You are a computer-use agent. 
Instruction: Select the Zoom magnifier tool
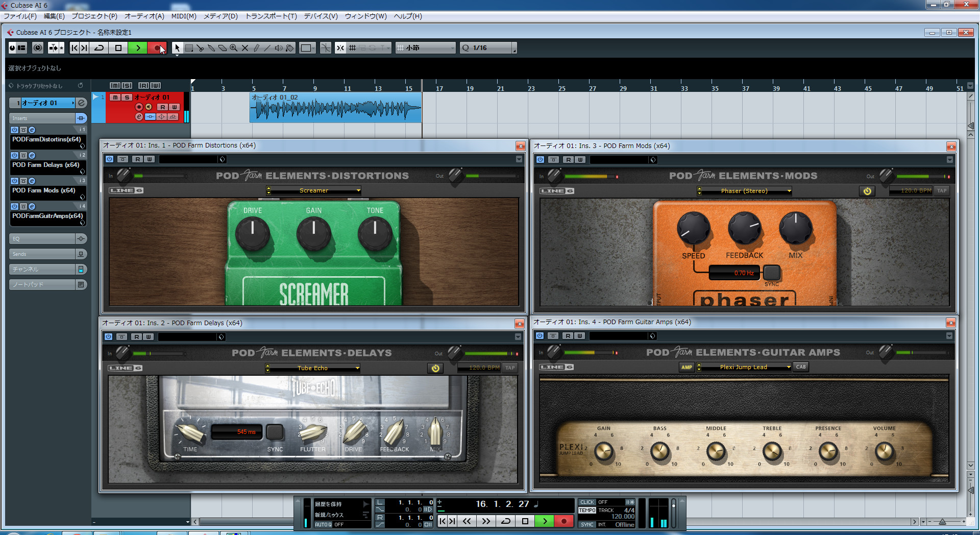tap(234, 48)
